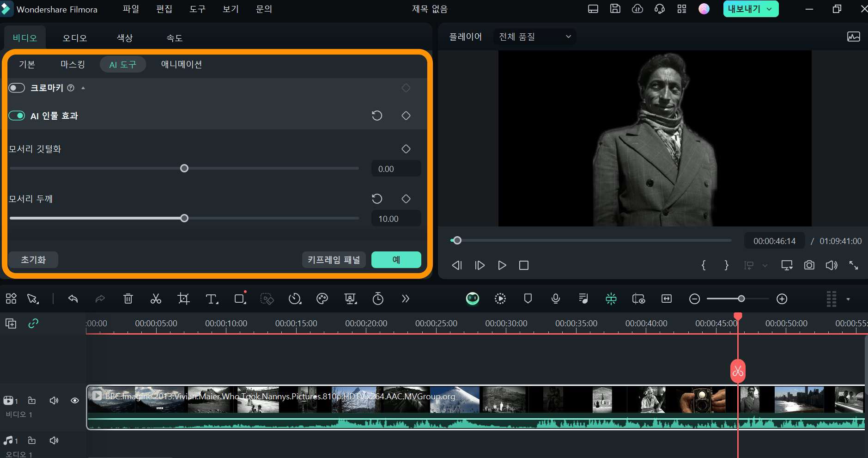Lock the 오디오 1 track

click(31, 440)
